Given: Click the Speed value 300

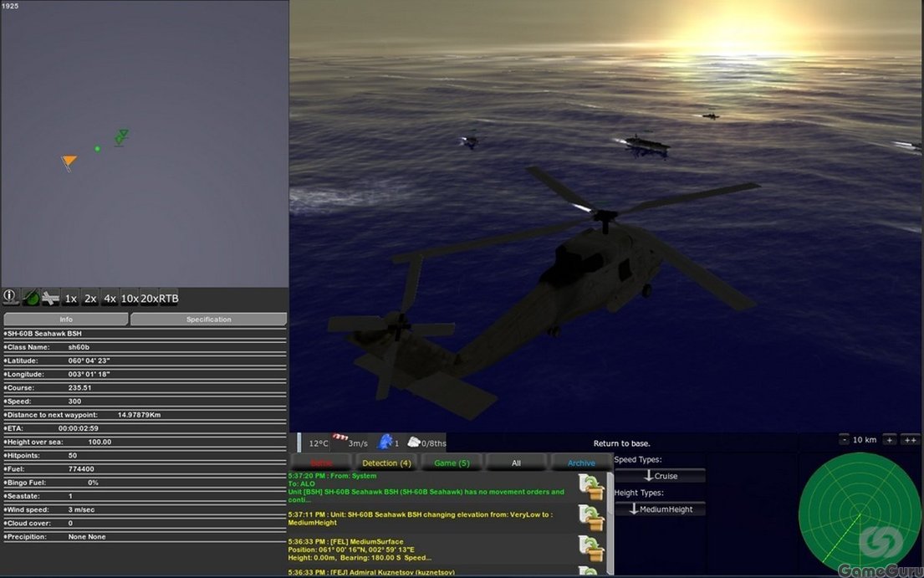Looking at the screenshot, I should coord(74,402).
